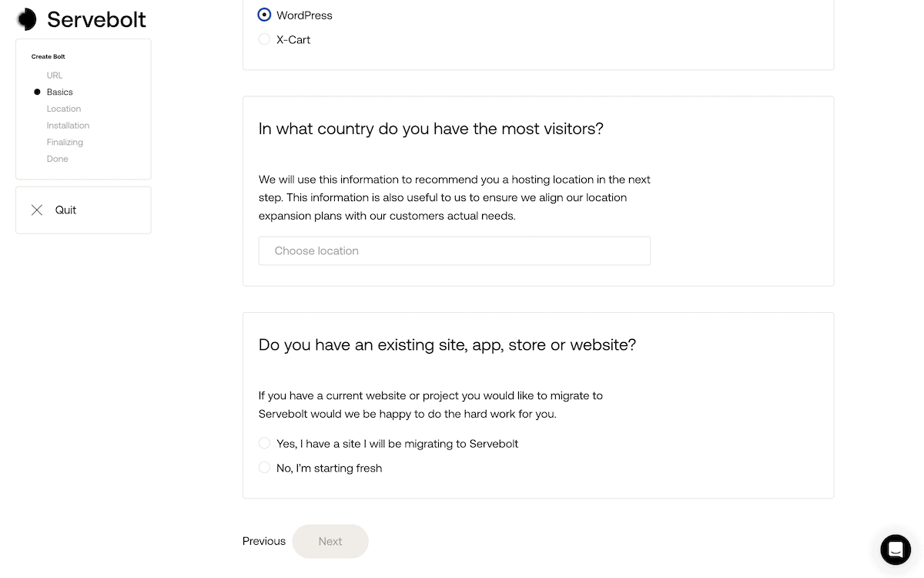Open the Choose location dropdown

(x=454, y=250)
